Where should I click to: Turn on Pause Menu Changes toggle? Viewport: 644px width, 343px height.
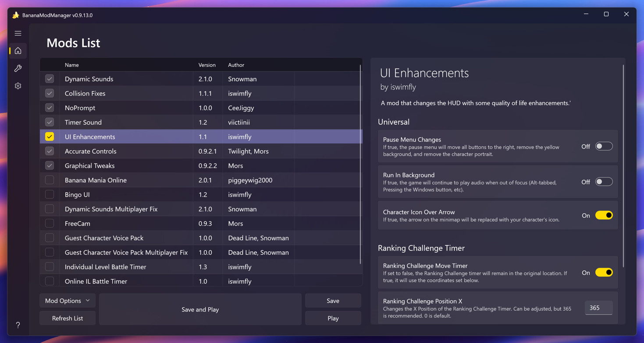[x=604, y=146]
